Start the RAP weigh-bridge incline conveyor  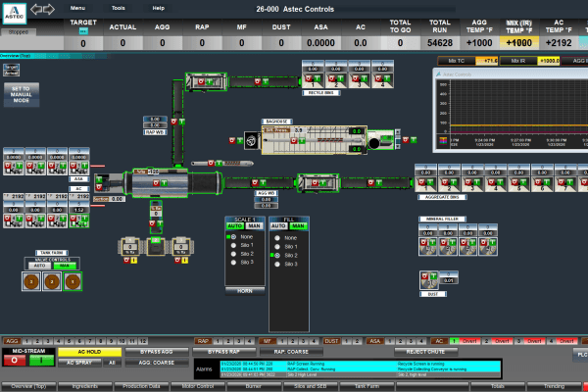tap(182, 122)
